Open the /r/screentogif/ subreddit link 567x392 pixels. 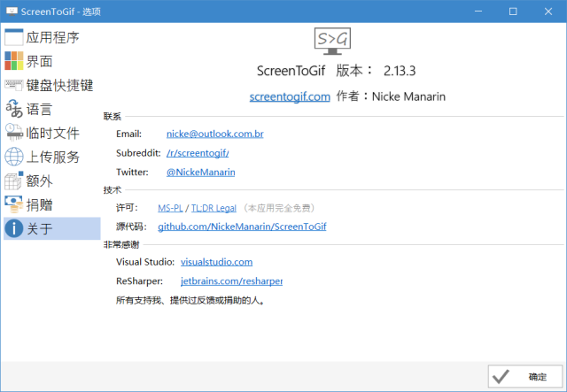click(x=198, y=153)
